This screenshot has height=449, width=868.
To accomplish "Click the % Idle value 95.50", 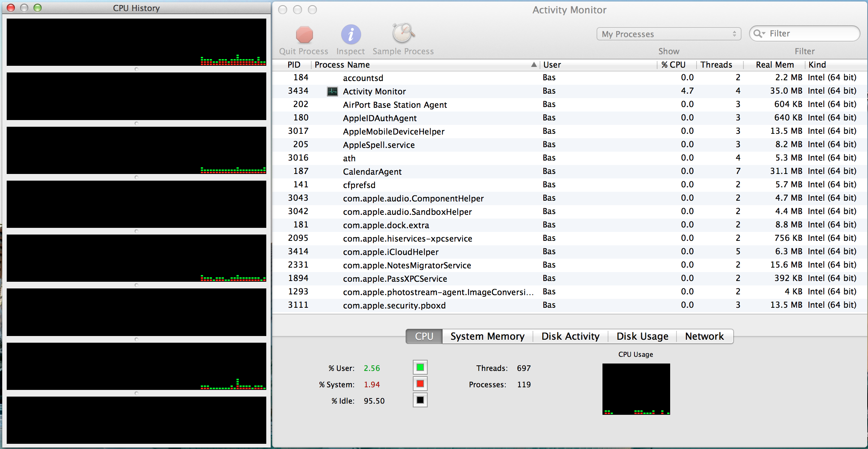I will [374, 401].
